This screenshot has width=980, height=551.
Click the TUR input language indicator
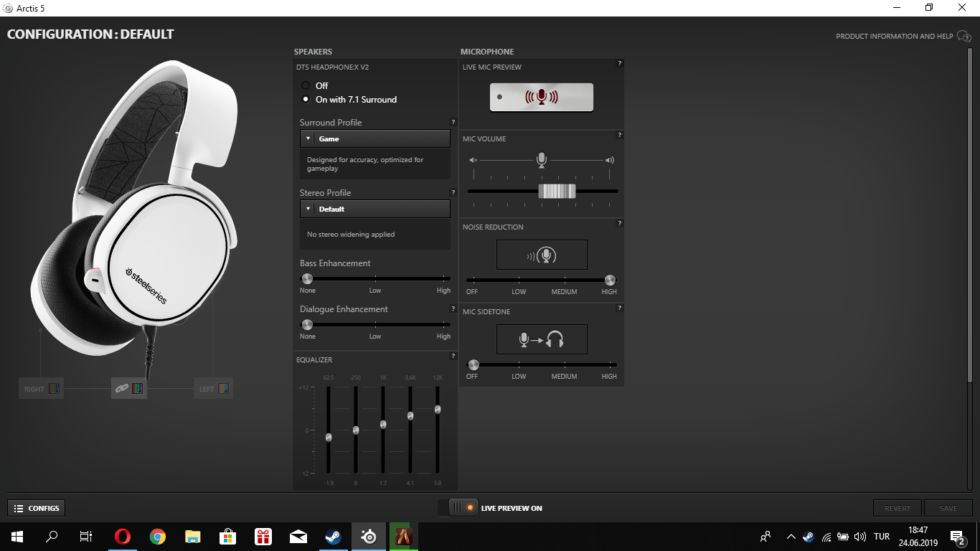(882, 537)
